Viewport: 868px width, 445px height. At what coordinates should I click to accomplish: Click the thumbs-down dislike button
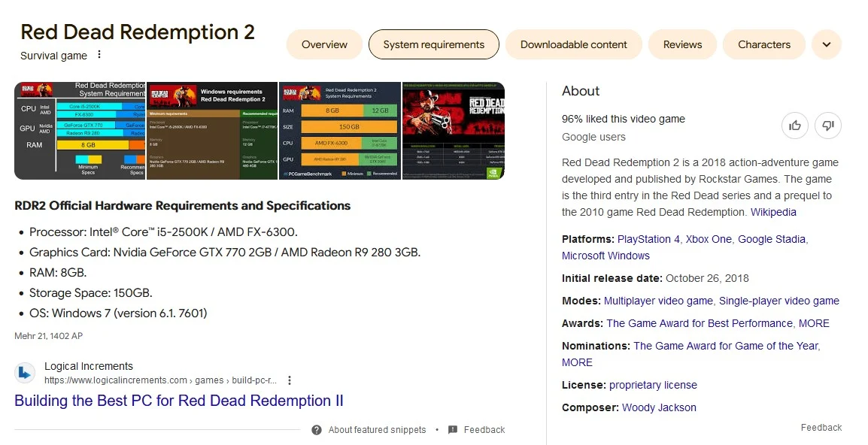828,126
